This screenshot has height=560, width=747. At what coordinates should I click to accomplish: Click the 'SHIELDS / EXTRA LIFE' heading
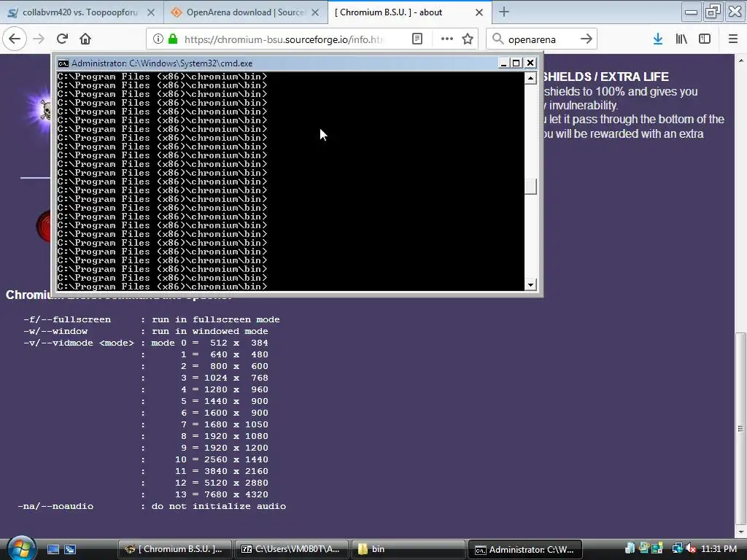(x=606, y=77)
